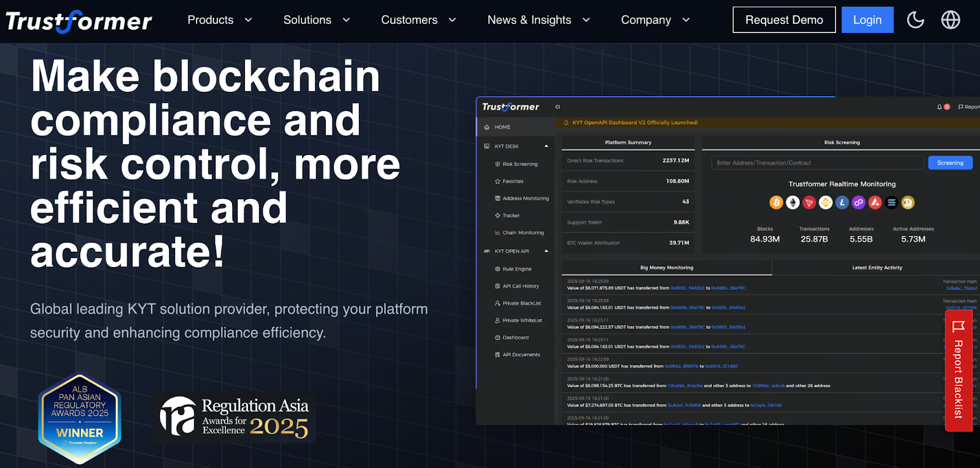Focus the Enter Address/Transaction/Contract field
980x468 pixels.
[x=818, y=163]
